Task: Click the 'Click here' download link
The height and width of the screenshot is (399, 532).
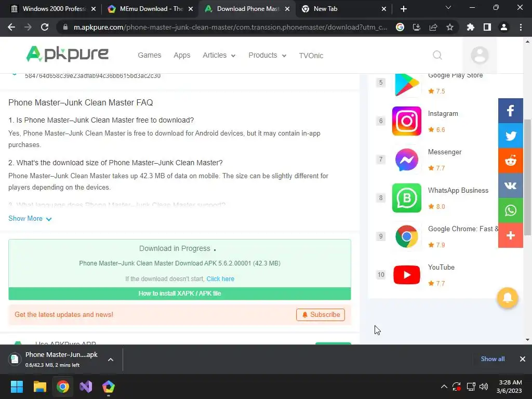Action: (220, 279)
